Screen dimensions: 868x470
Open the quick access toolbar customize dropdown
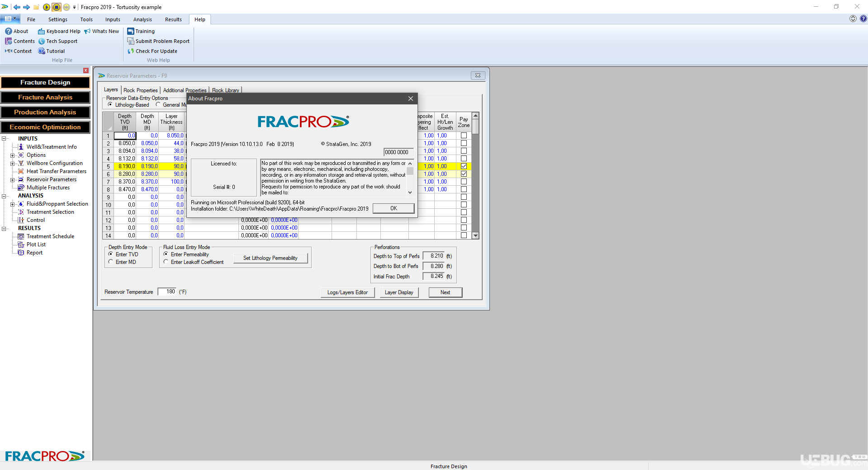point(75,7)
